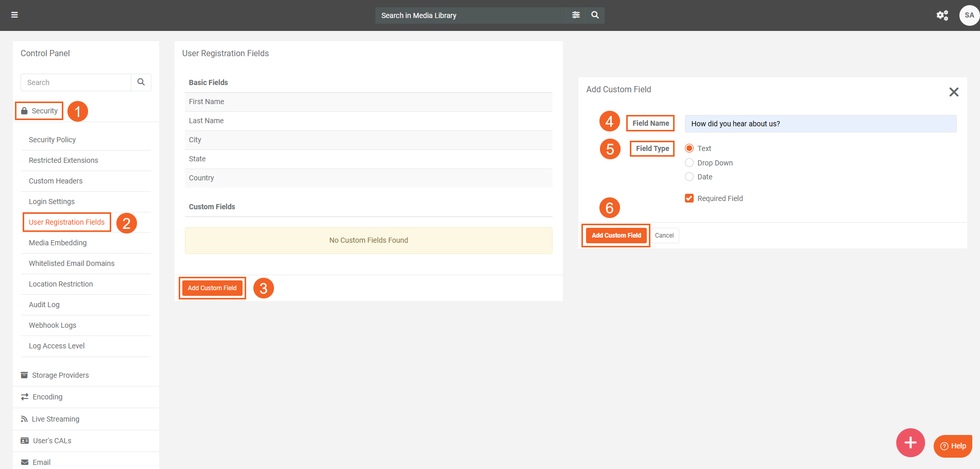
Task: Go to Audit Log page
Action: click(x=44, y=305)
